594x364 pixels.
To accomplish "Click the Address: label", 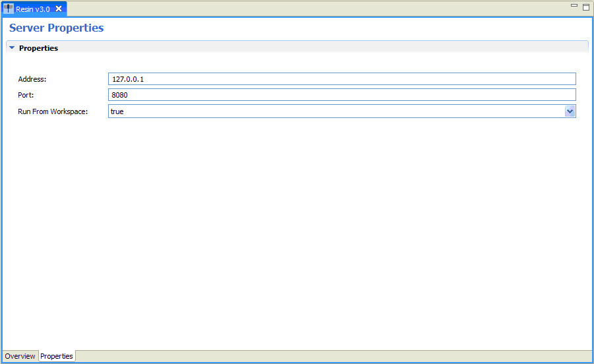I will pos(32,79).
